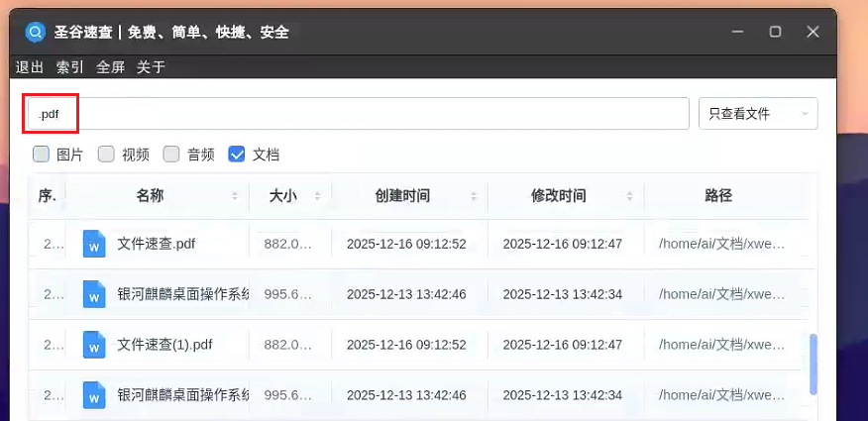868x421 pixels.
Task: Click the sort arrows in 修改时间 column
Action: 630,196
